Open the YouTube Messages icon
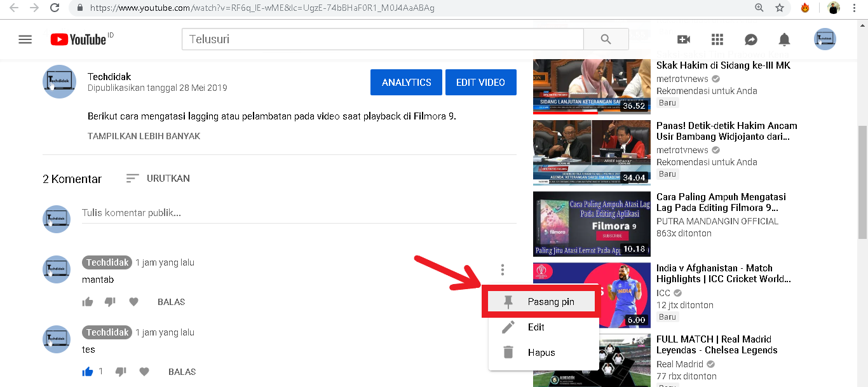The width and height of the screenshot is (868, 387). (x=750, y=39)
